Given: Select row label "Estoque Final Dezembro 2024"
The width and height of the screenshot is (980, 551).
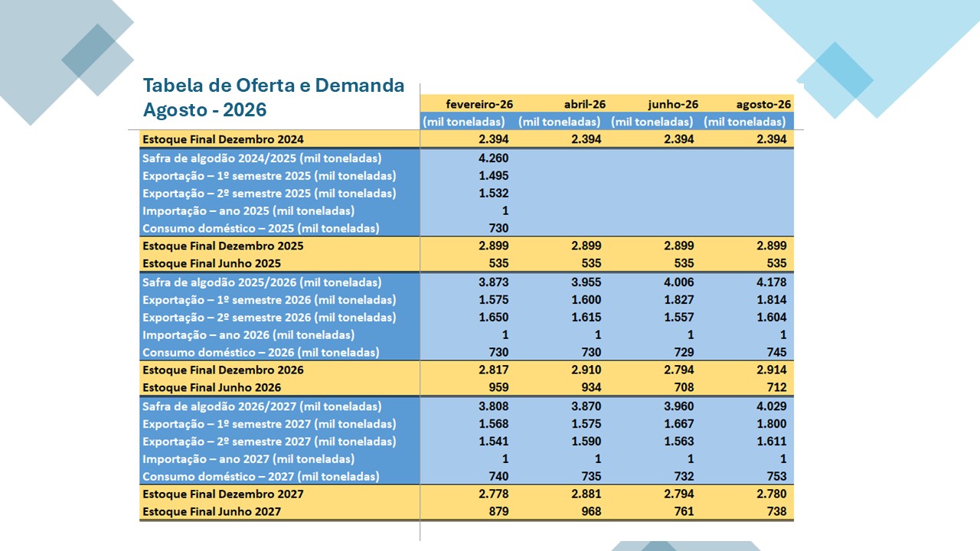Looking at the screenshot, I should [x=223, y=139].
